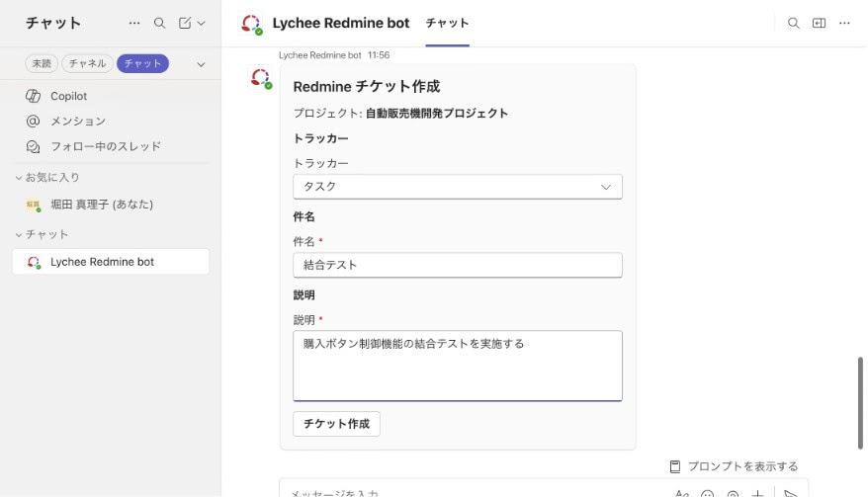Switch to the チャット tab
Viewport: 868px width, 497px height.
(447, 23)
